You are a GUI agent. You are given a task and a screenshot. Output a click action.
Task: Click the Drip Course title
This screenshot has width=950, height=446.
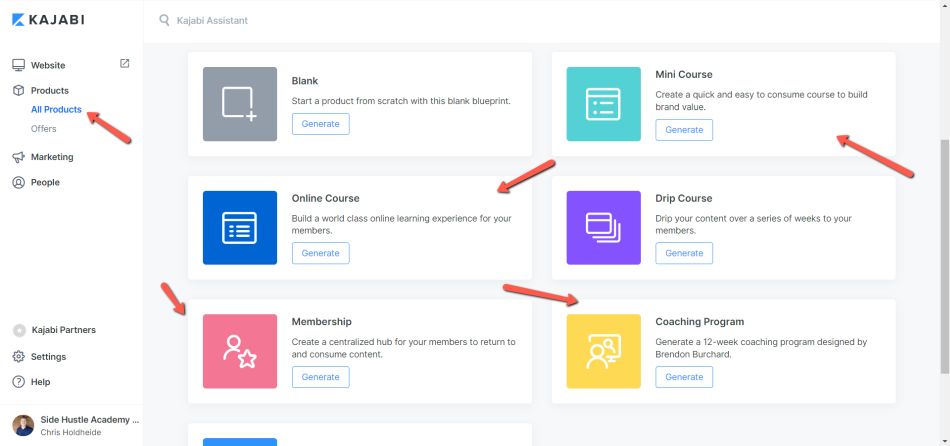684,198
